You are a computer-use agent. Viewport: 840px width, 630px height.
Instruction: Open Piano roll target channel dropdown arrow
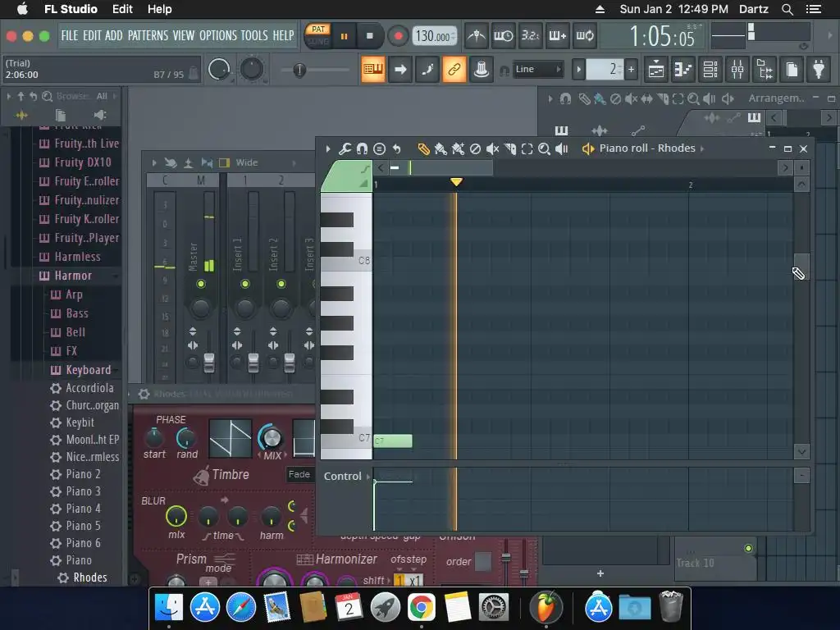coord(702,148)
